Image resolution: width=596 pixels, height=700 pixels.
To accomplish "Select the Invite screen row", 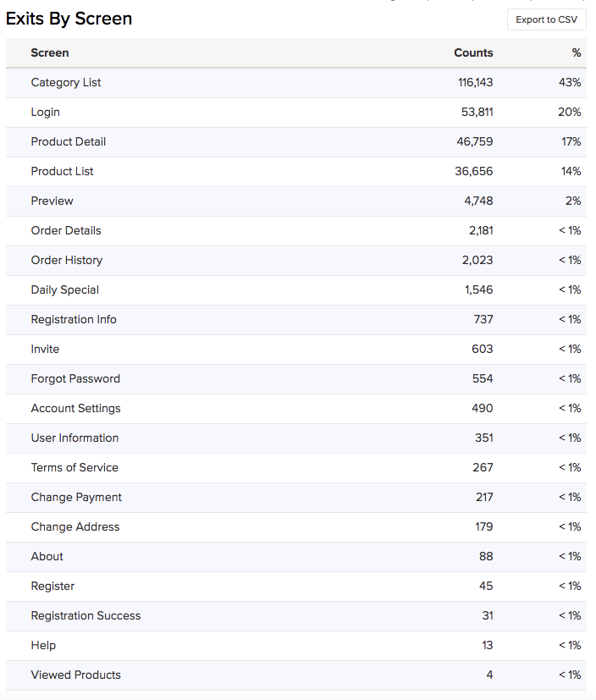I will (46, 349).
